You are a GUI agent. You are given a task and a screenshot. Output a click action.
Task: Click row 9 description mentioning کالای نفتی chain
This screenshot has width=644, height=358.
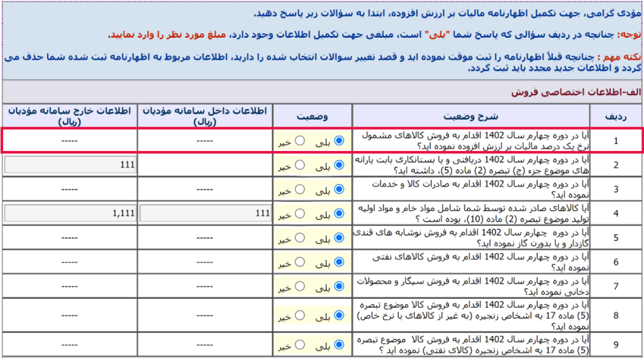pos(473,345)
